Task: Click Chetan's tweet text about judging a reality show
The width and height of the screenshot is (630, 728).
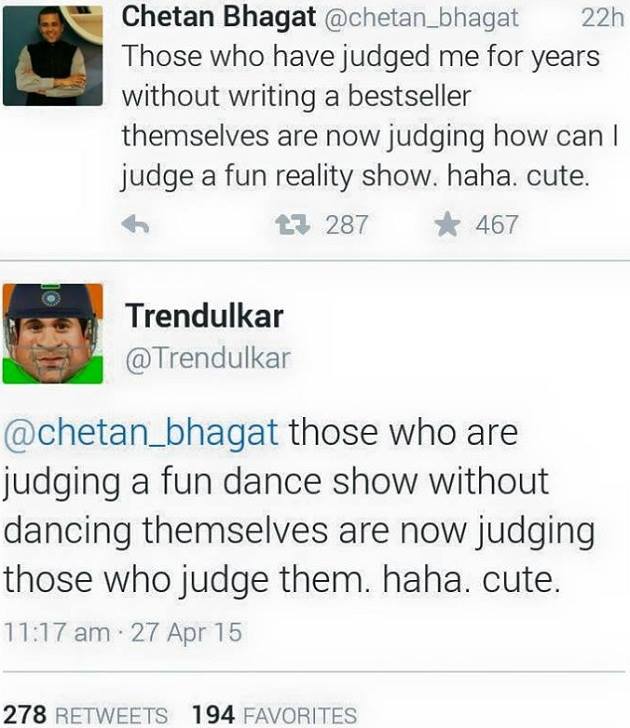Action: coord(370,117)
